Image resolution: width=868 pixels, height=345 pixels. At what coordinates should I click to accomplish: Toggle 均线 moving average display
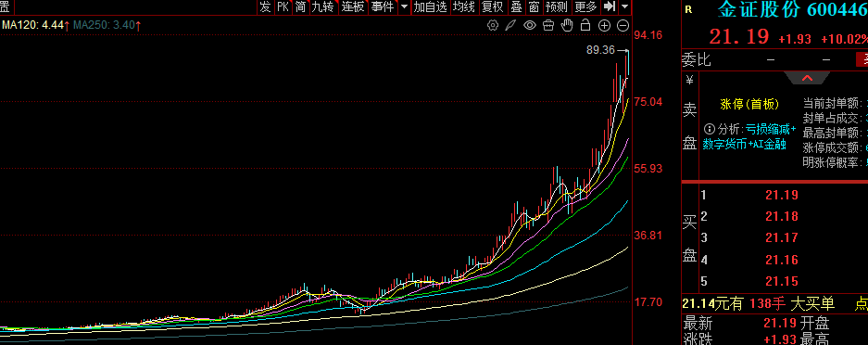(x=464, y=6)
